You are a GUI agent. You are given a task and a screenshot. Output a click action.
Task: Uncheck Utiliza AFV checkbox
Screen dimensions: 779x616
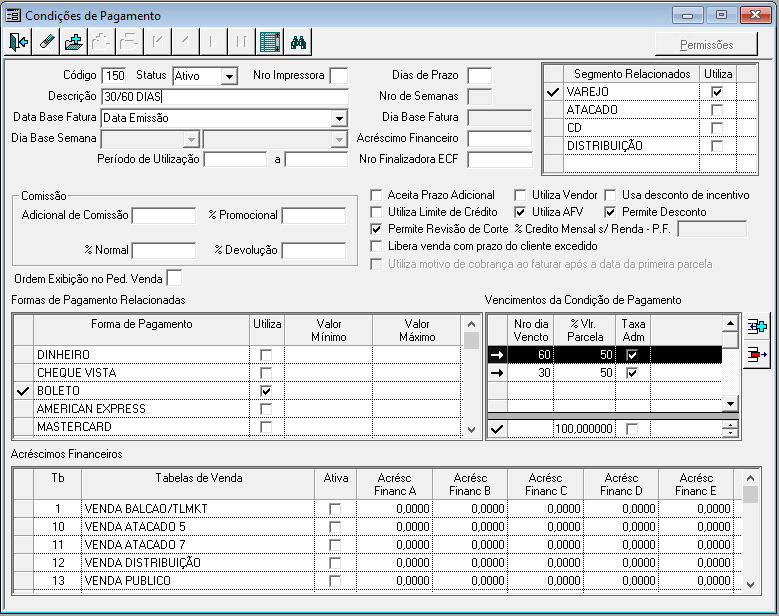coord(520,212)
